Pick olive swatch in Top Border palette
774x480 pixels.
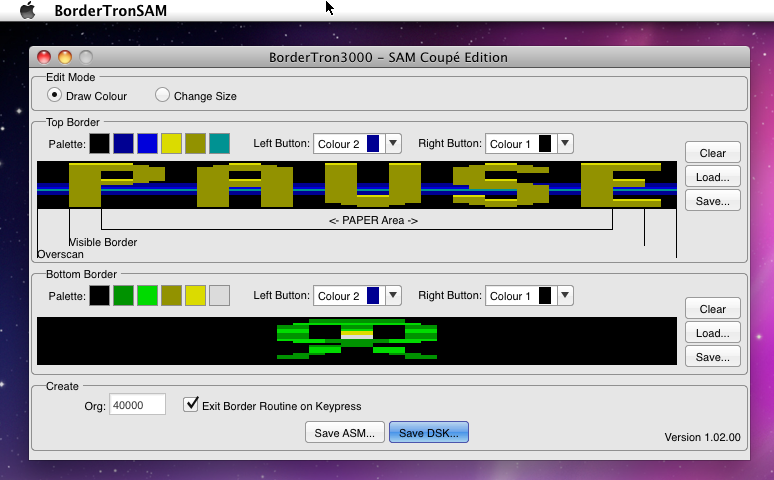[x=195, y=144]
